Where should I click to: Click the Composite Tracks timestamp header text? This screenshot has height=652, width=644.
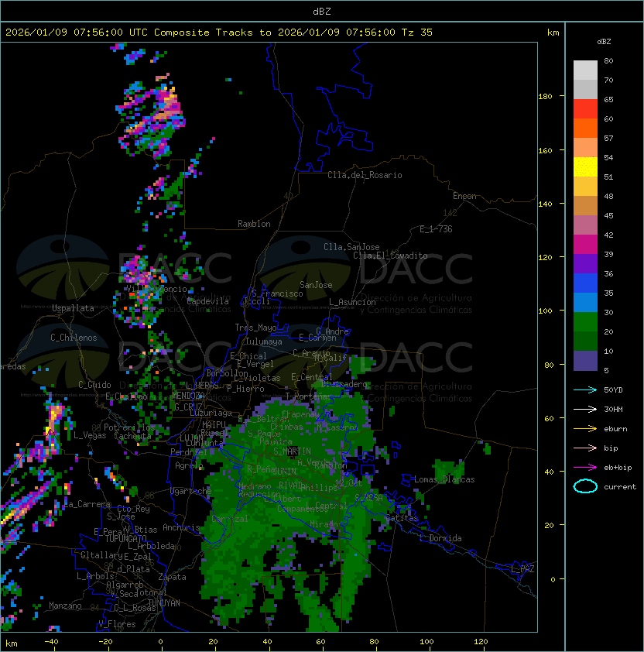click(x=219, y=33)
